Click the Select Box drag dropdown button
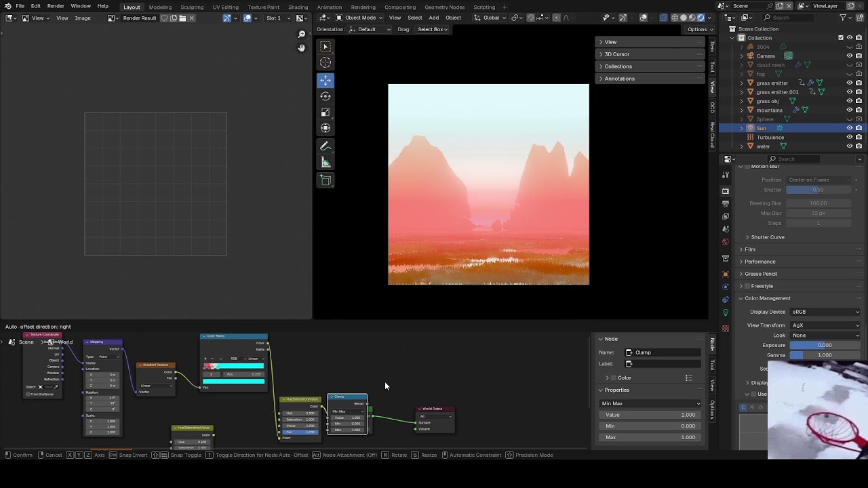 pos(433,29)
